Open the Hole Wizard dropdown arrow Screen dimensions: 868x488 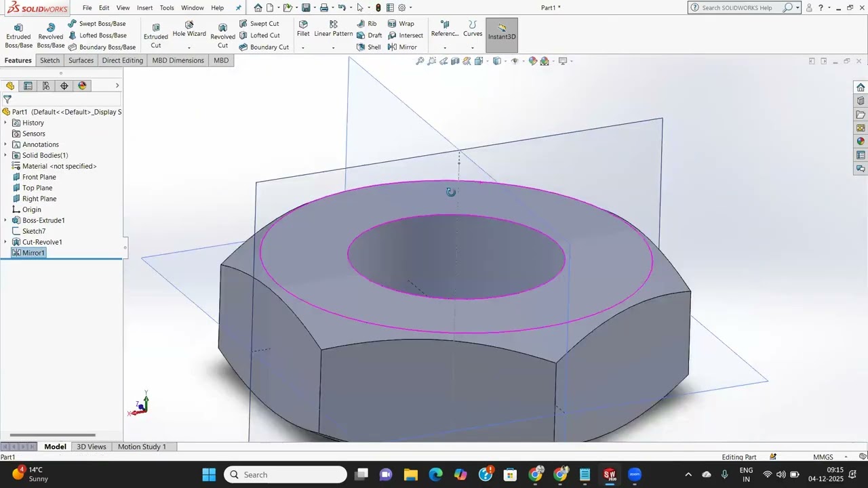coord(189,47)
